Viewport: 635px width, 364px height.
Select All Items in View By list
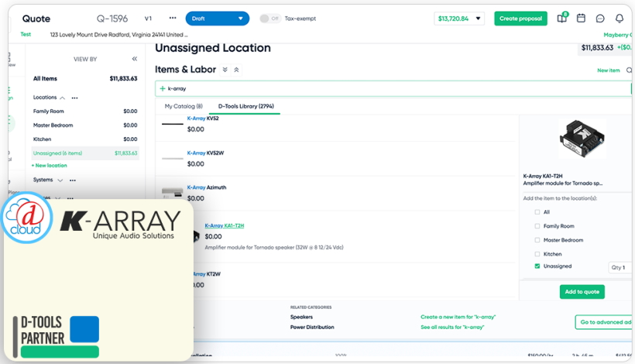coord(85,78)
